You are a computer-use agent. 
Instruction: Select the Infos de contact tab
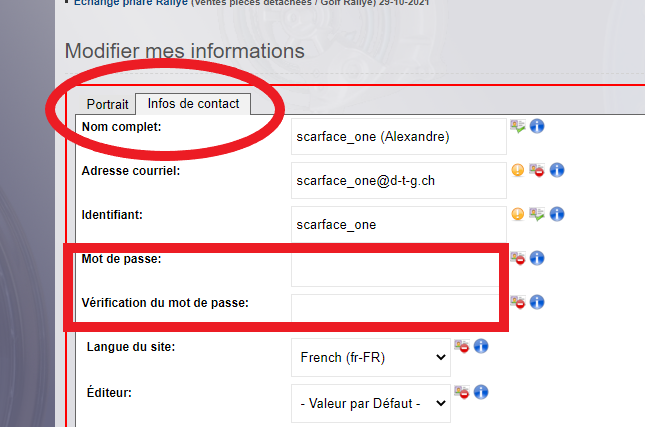click(x=193, y=104)
